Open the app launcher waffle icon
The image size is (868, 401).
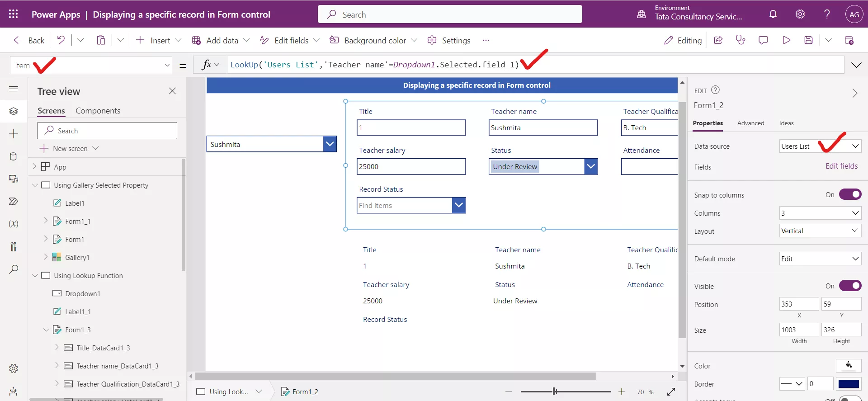tap(13, 14)
